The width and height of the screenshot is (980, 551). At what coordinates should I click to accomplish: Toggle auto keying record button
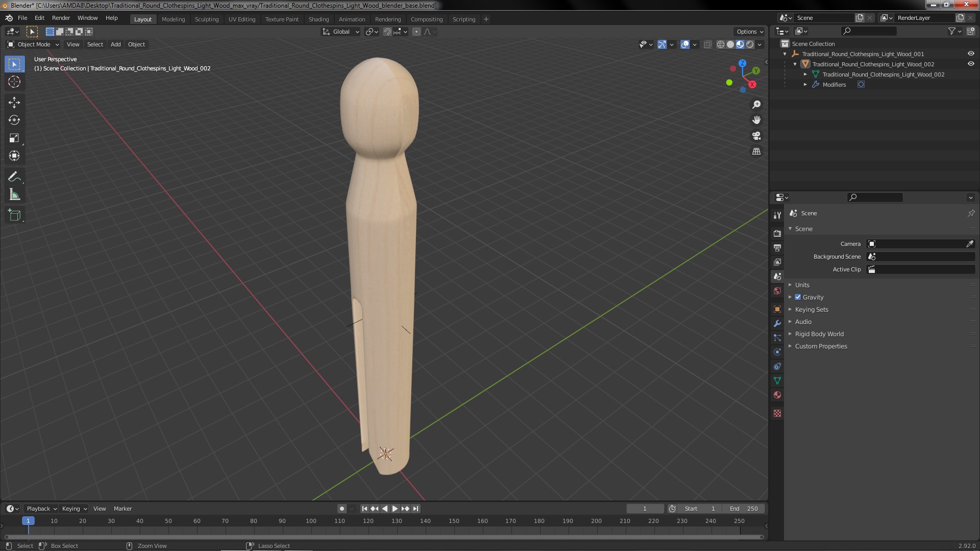pos(341,509)
